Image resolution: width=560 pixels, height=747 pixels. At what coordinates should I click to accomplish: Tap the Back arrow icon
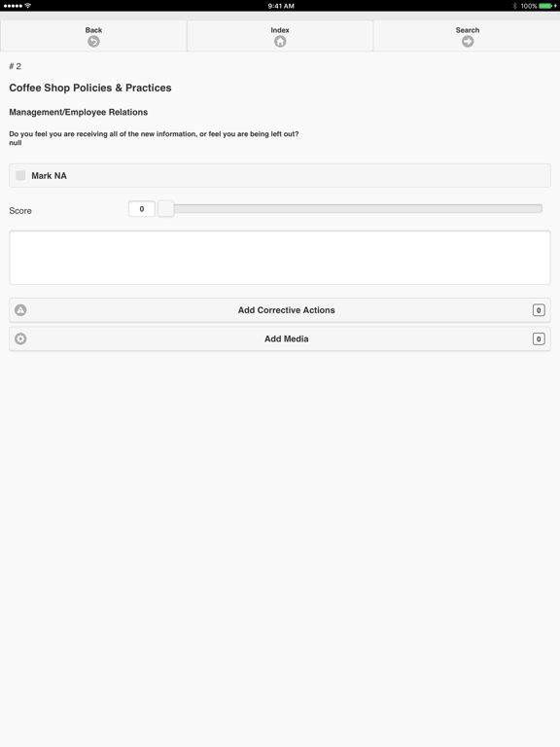(93, 42)
